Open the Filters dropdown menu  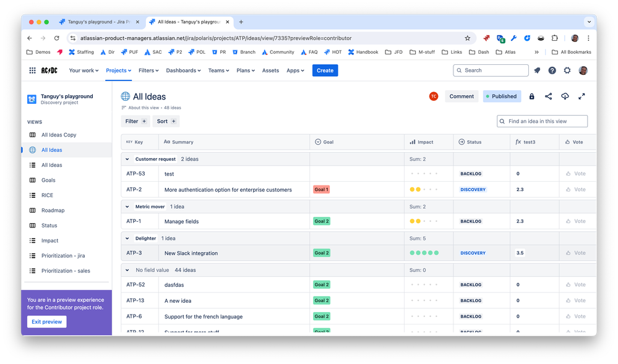click(148, 70)
